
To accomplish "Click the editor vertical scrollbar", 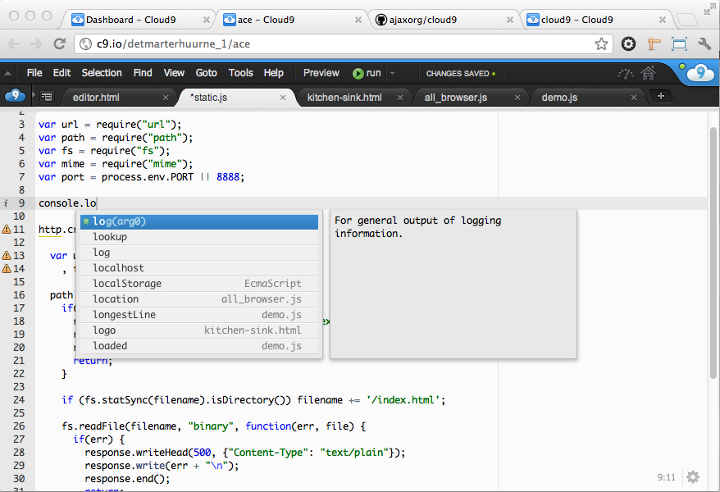I will click(x=713, y=252).
